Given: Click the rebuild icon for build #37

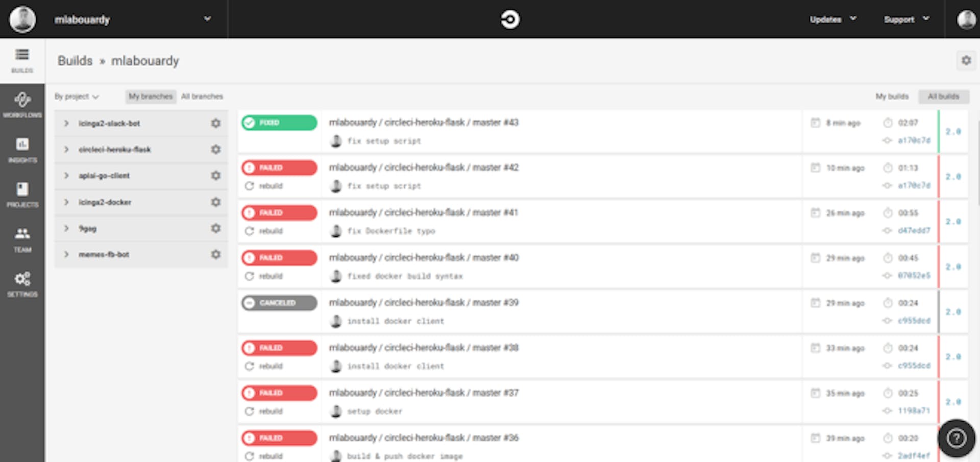Looking at the screenshot, I should [249, 411].
